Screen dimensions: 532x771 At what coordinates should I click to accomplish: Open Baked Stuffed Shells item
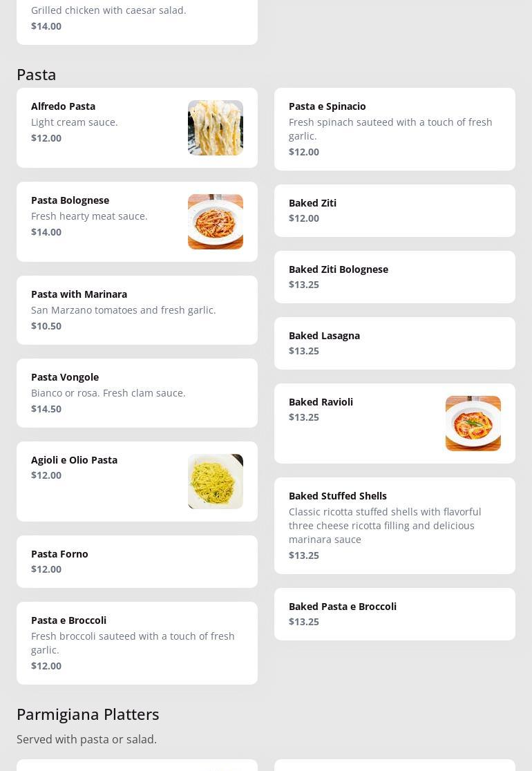pyautogui.click(x=338, y=496)
